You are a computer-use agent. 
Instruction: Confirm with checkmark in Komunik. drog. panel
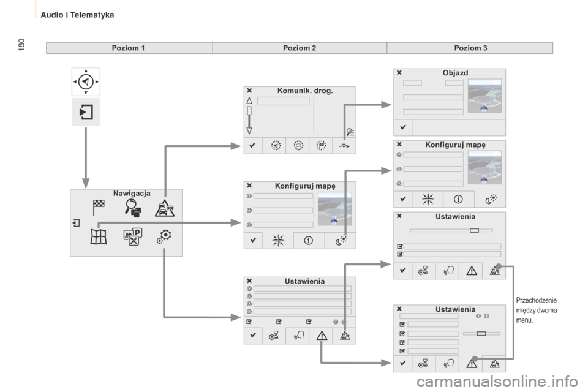252,145
